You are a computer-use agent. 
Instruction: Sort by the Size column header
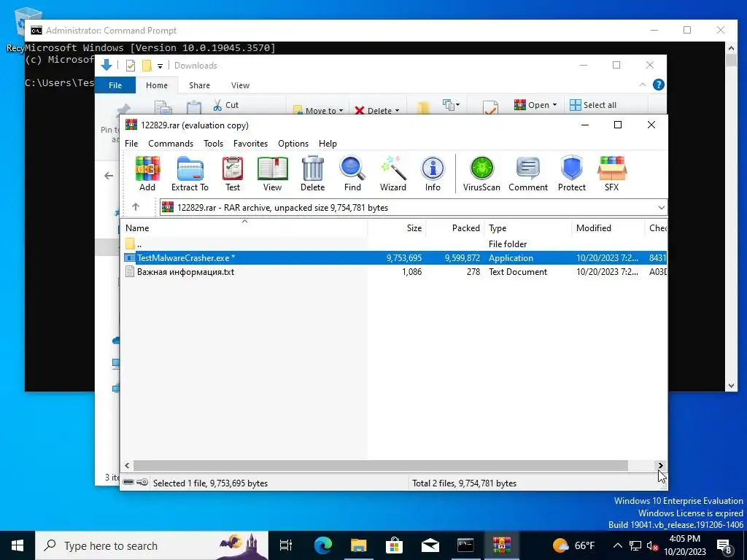[x=396, y=227]
